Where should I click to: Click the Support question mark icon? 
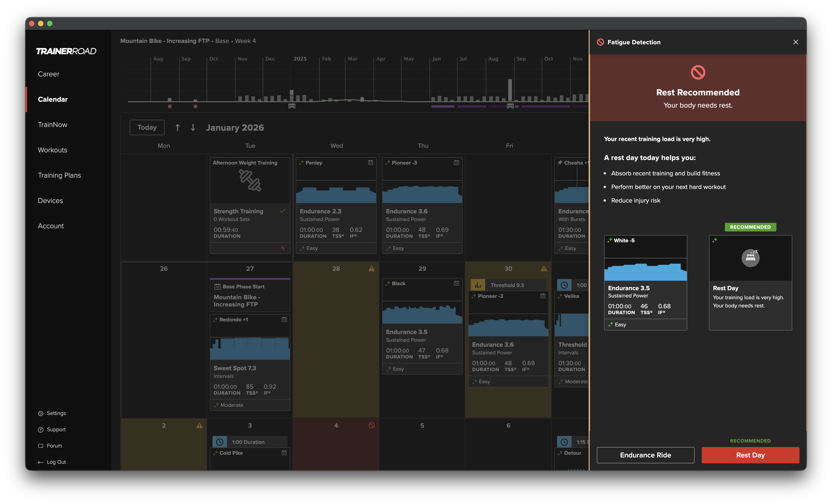(40, 430)
